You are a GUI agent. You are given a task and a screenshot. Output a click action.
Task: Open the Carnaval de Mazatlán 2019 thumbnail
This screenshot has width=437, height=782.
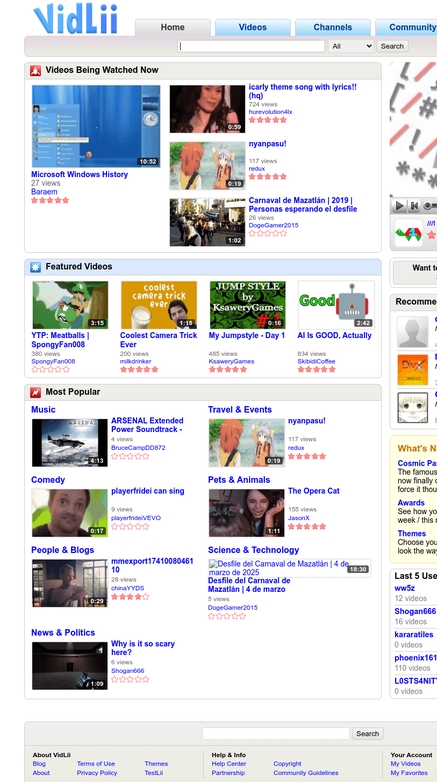pyautogui.click(x=208, y=222)
